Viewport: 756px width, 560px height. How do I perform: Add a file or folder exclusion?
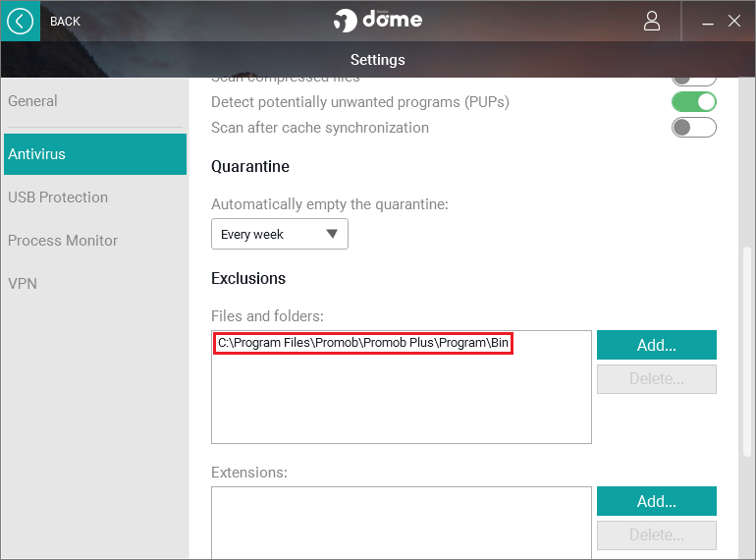[657, 345]
